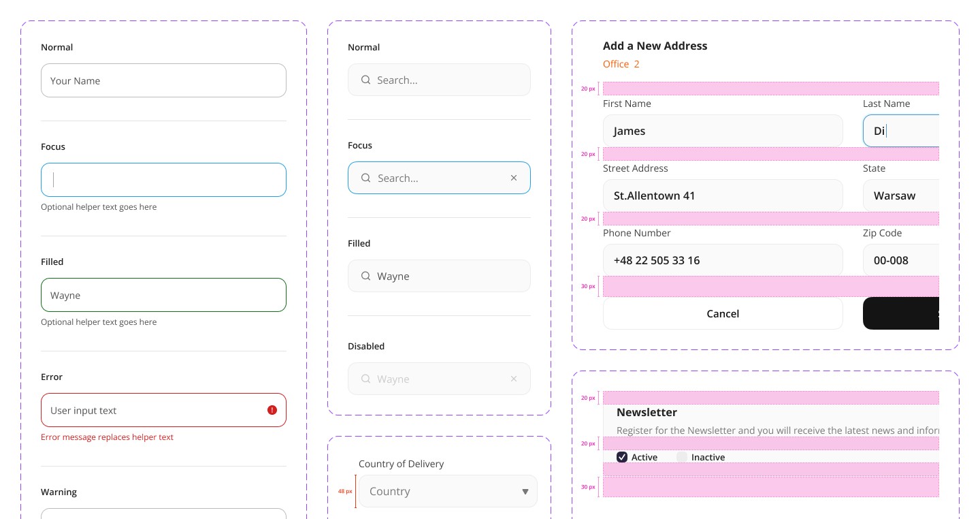Click the Your Name input field
The width and height of the screenshot is (980, 519).
pos(163,80)
